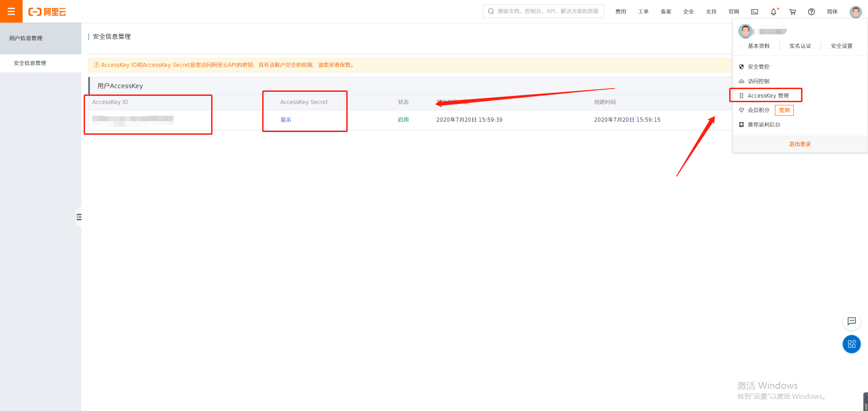Click 用户信息管理 sidebar header
868x411 pixels.
41,38
